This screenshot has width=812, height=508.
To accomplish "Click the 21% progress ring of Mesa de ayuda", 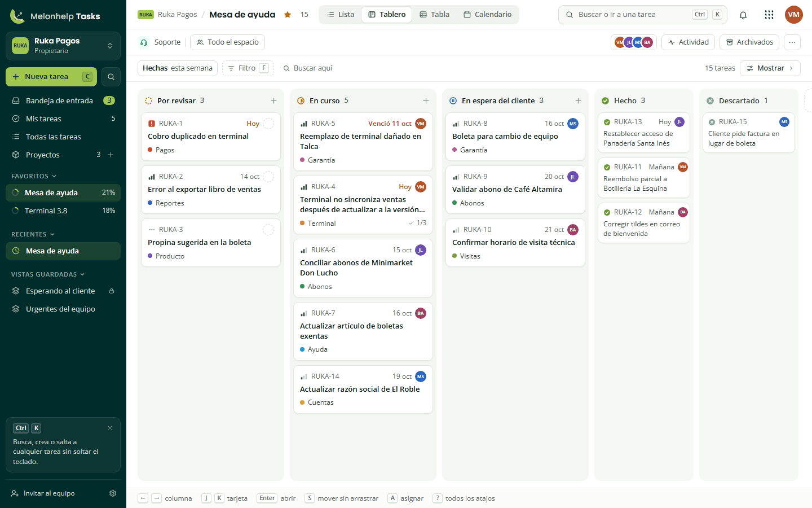I will (15, 193).
